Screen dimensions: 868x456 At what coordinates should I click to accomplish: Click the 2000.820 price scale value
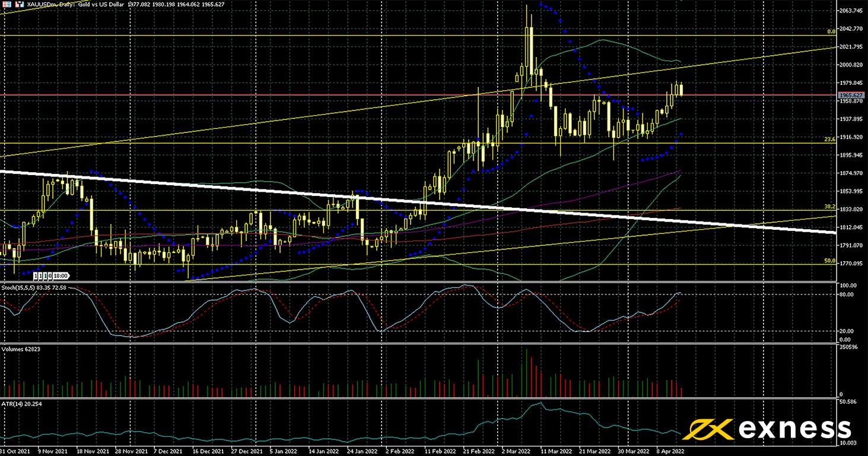850,65
